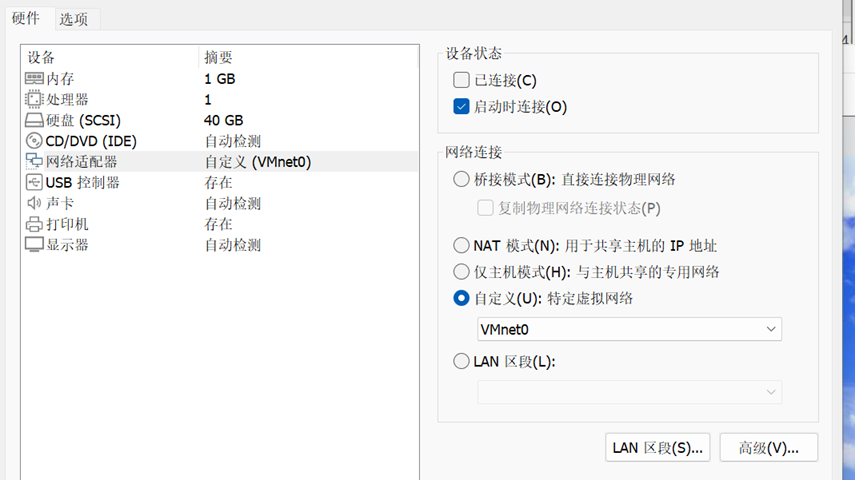
Task: Open the 硬件 tab
Action: point(26,18)
